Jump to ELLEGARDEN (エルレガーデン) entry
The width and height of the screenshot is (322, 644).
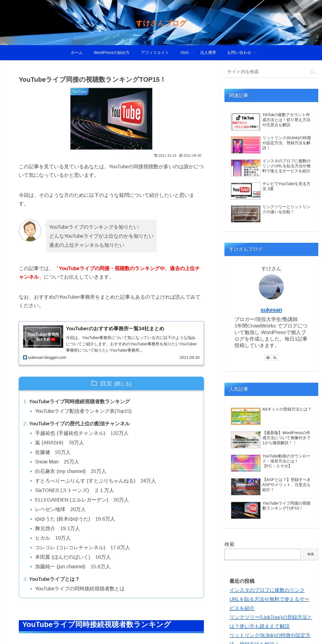[82, 500]
